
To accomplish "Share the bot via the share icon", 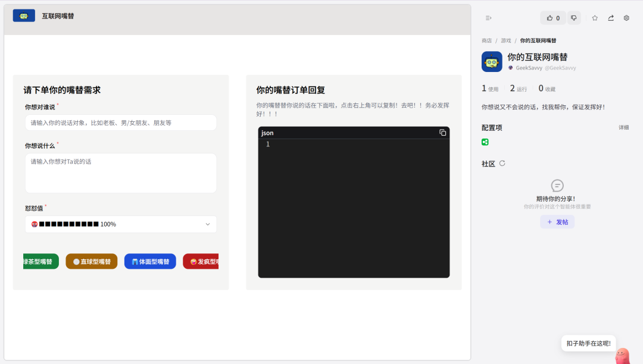I will click(611, 18).
